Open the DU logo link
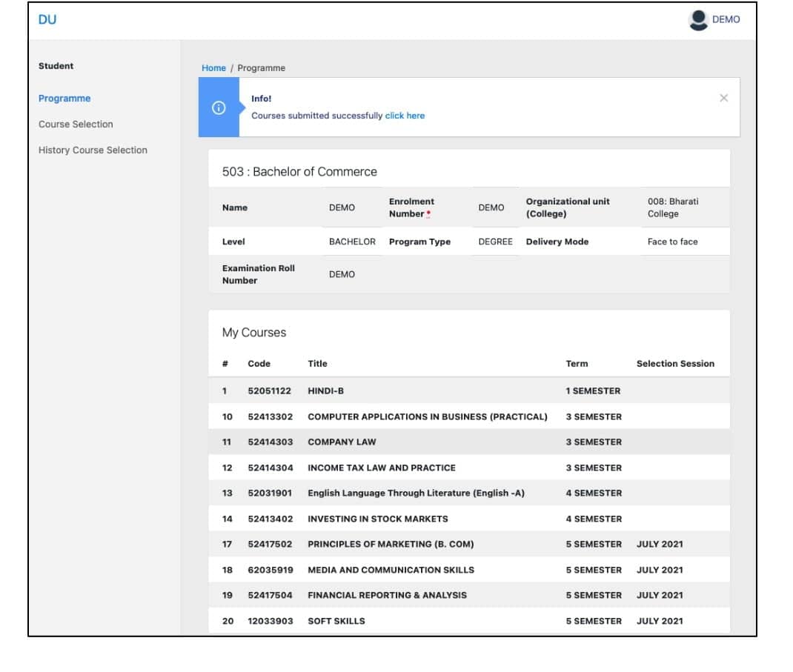 (47, 20)
